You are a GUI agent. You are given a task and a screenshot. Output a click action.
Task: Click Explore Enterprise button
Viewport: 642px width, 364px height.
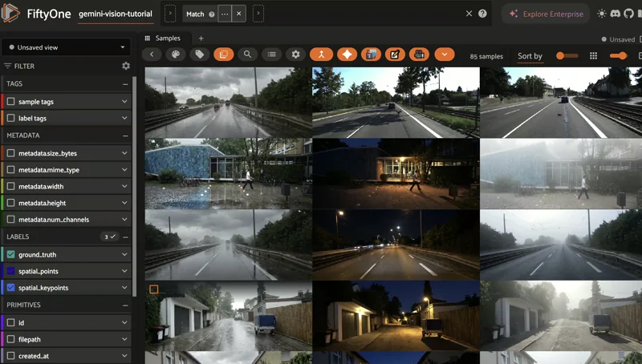pos(547,14)
